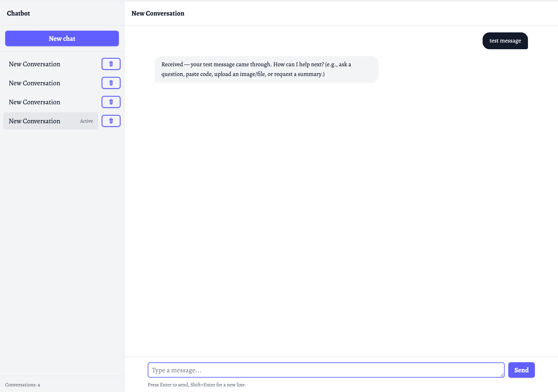Send the message with the Send button
Screen dimensions: 558x392
pos(521,370)
